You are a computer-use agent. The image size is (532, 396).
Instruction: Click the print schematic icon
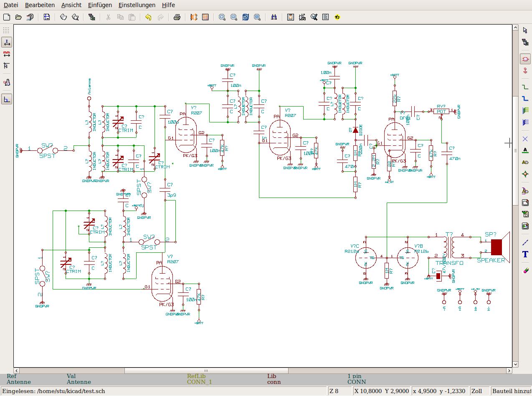177,17
